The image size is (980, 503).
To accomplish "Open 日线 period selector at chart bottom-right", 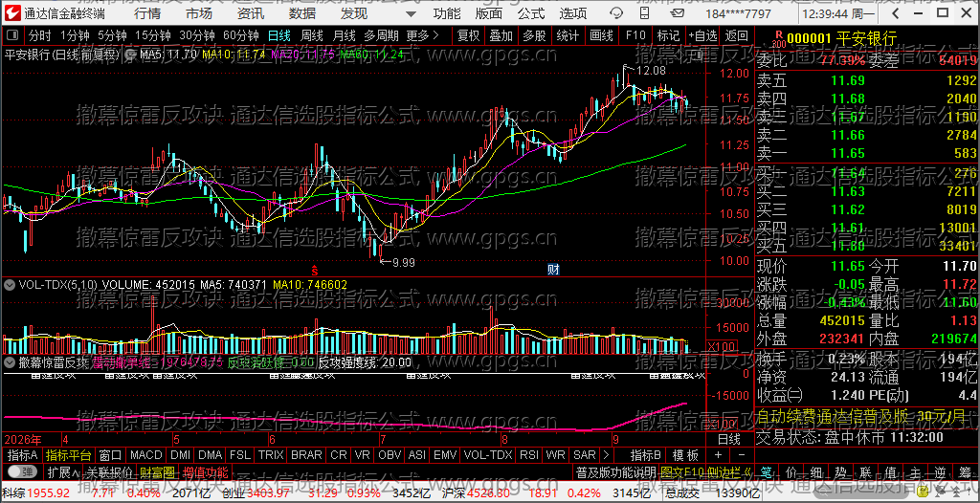I will (728, 438).
